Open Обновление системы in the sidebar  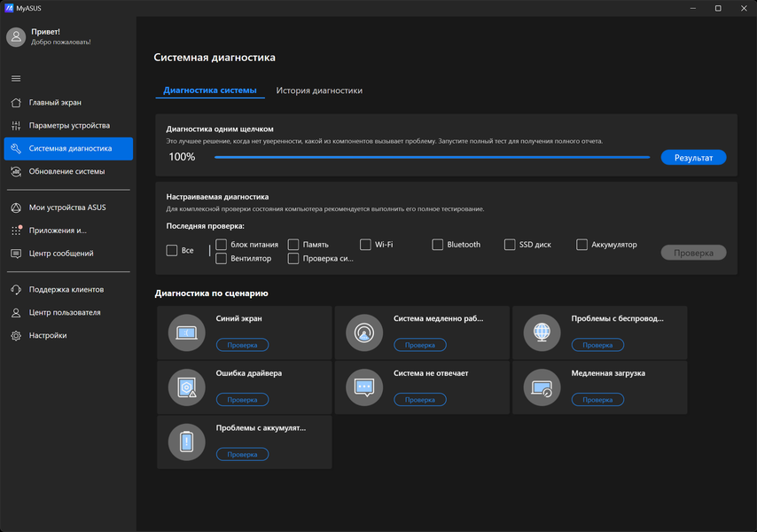[66, 171]
